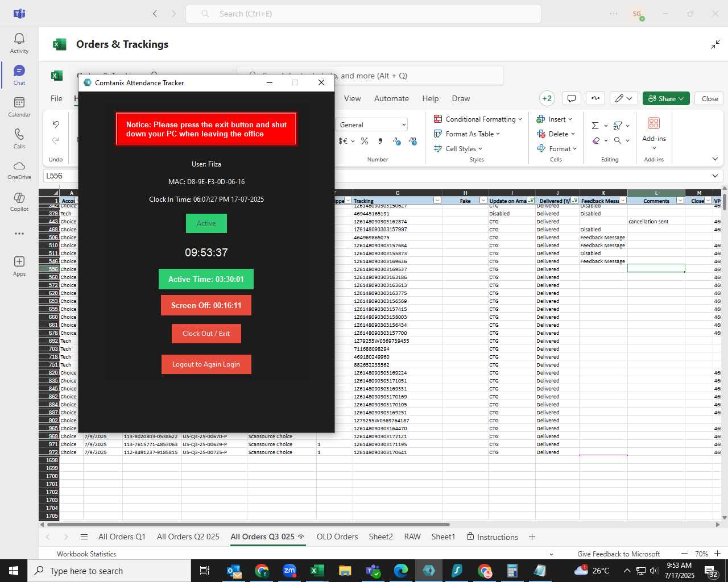Apply the Comma Style number format
This screenshot has width=728, height=582.
tap(380, 141)
